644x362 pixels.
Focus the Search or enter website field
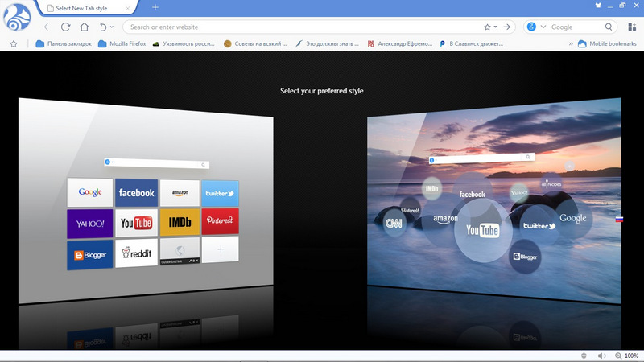[304, 27]
